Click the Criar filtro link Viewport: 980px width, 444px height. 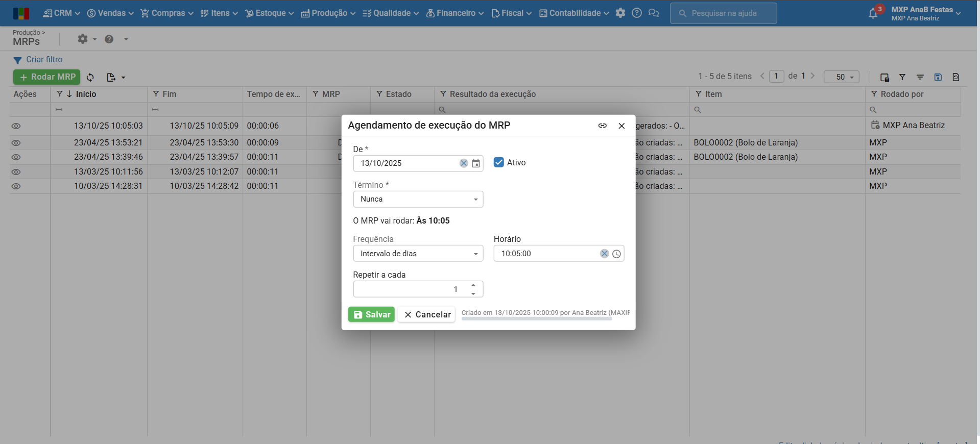pyautogui.click(x=44, y=60)
